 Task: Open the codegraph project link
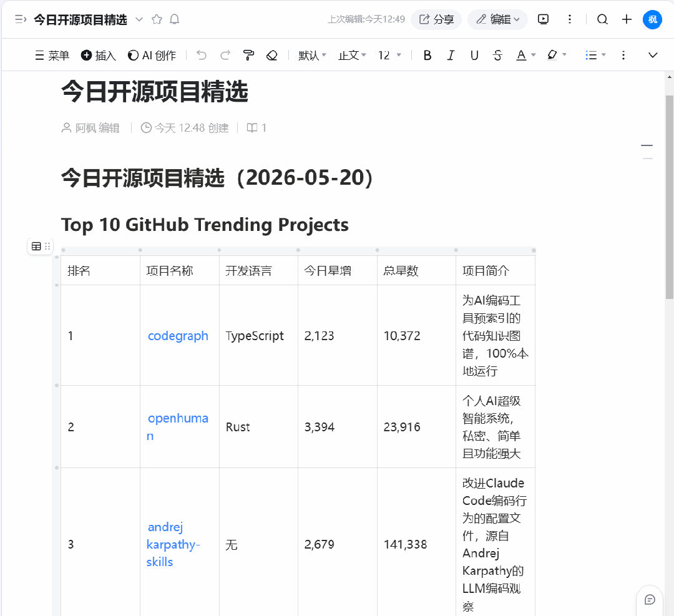pyautogui.click(x=178, y=336)
